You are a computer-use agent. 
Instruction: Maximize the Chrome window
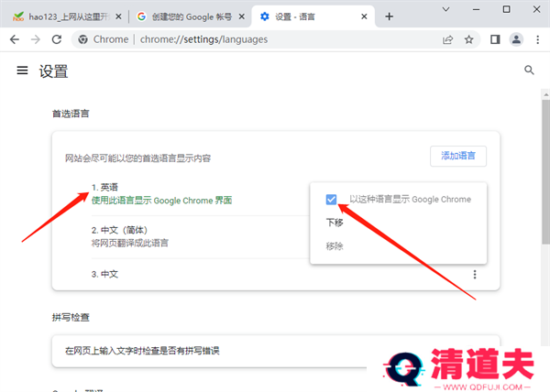(506, 9)
